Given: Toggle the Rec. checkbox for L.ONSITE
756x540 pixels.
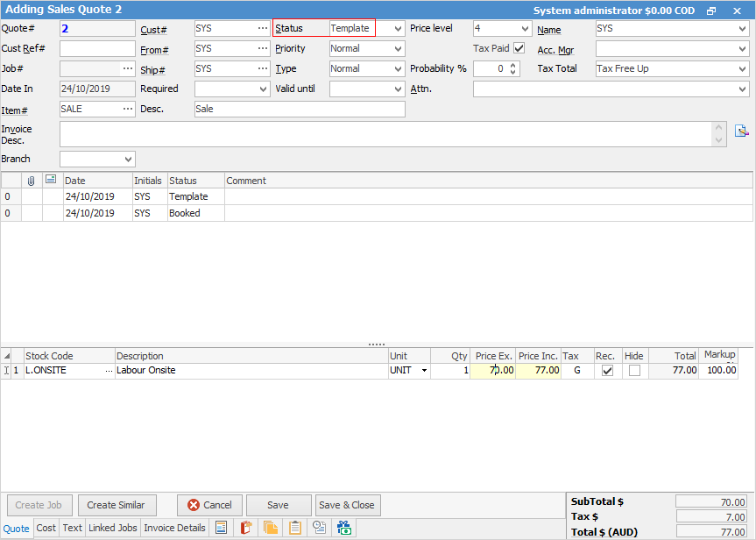Looking at the screenshot, I should (608, 371).
